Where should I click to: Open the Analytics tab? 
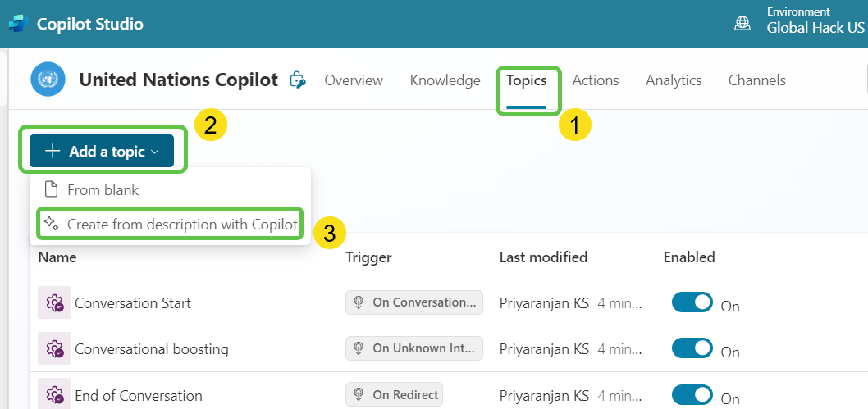(x=673, y=80)
